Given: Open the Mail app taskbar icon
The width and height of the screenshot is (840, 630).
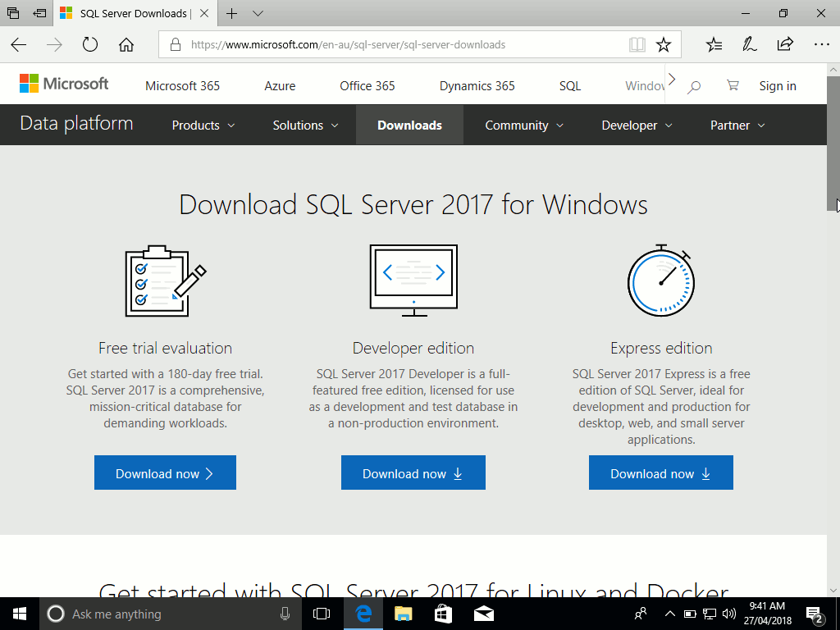Looking at the screenshot, I should 484,614.
